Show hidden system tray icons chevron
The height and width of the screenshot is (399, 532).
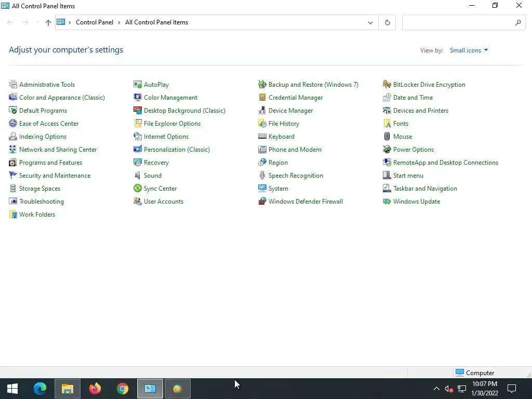(436, 389)
